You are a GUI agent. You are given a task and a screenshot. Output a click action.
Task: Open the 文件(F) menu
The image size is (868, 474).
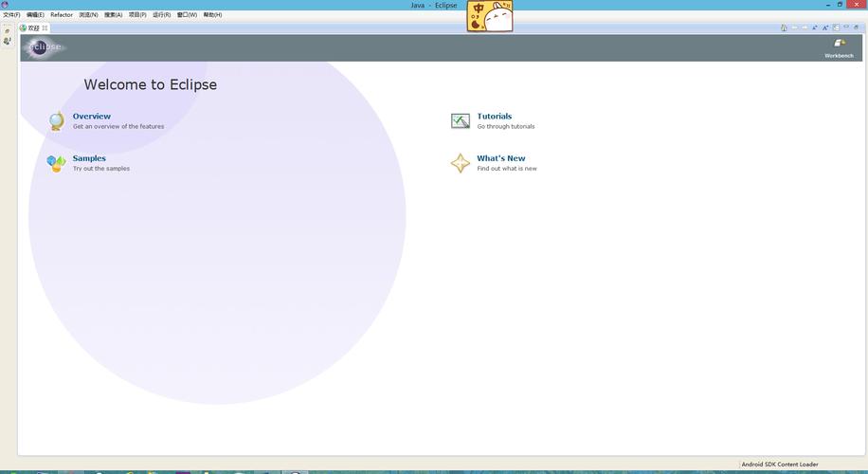11,15
